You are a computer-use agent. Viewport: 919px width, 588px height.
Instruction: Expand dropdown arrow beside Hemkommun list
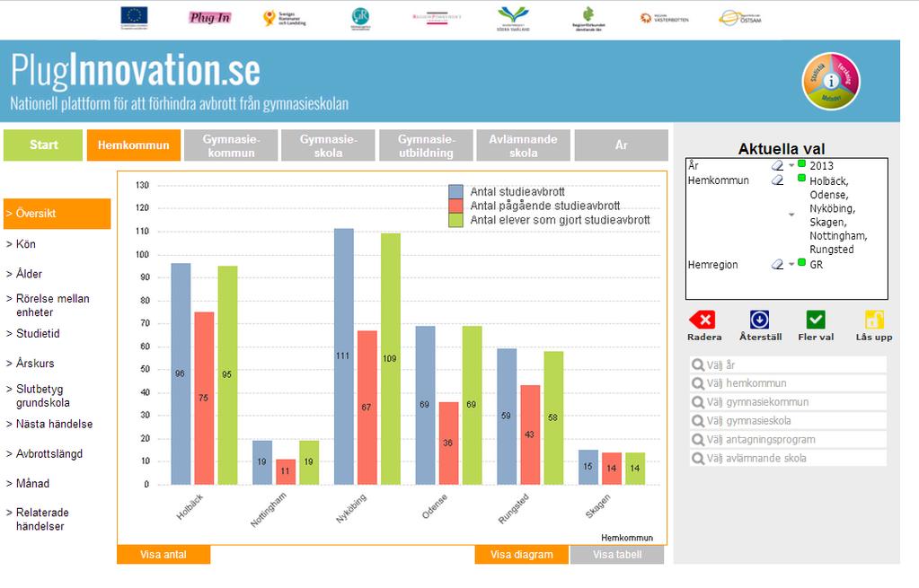791,215
